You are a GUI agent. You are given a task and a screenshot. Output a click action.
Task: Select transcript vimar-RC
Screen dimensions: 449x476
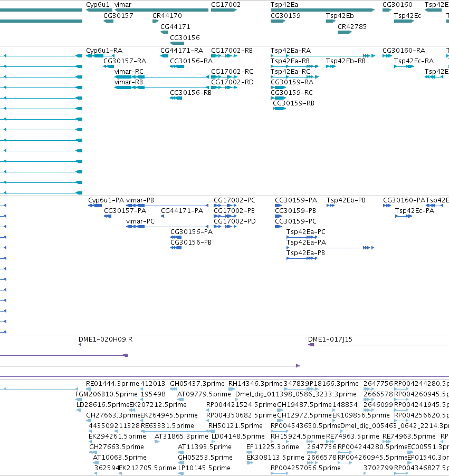pyautogui.click(x=129, y=72)
